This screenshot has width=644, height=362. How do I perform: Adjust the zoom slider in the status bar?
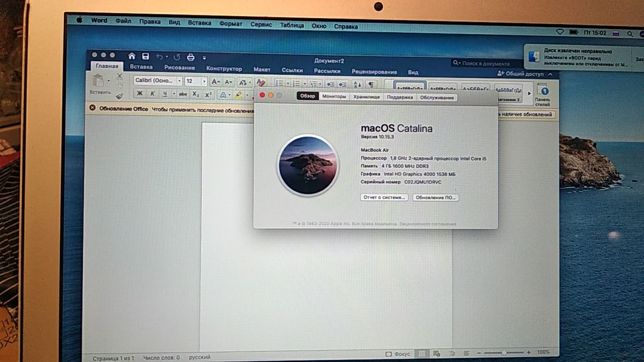[504, 353]
